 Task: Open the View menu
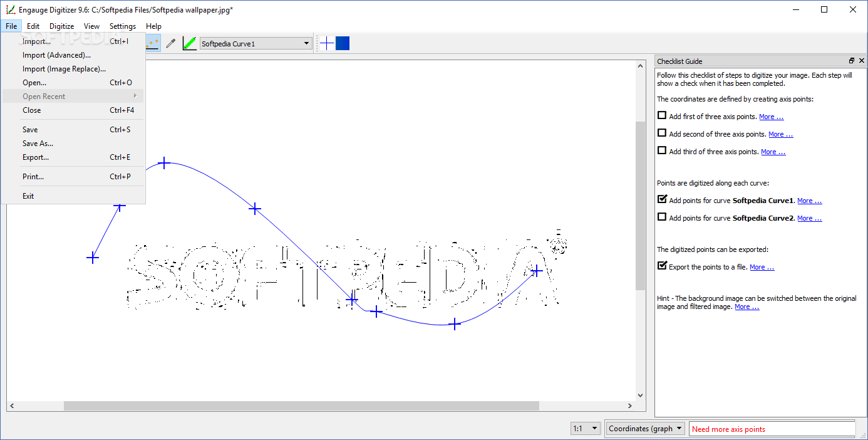tap(91, 26)
